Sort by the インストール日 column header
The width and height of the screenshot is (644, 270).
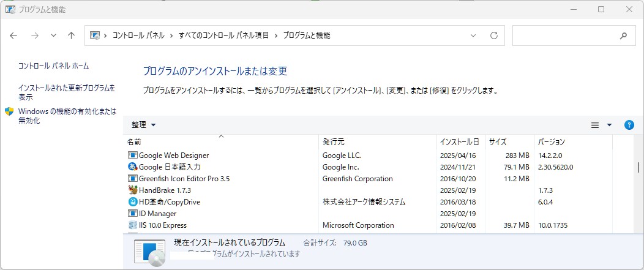[460, 142]
